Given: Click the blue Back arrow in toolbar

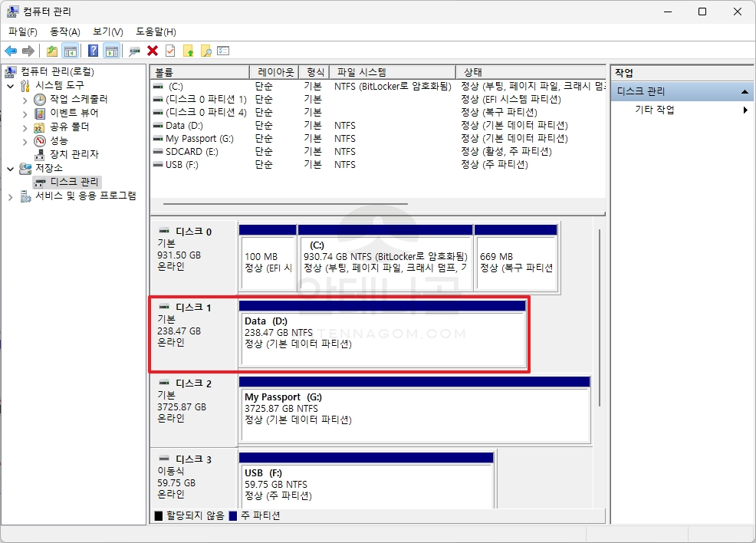Looking at the screenshot, I should [11, 51].
